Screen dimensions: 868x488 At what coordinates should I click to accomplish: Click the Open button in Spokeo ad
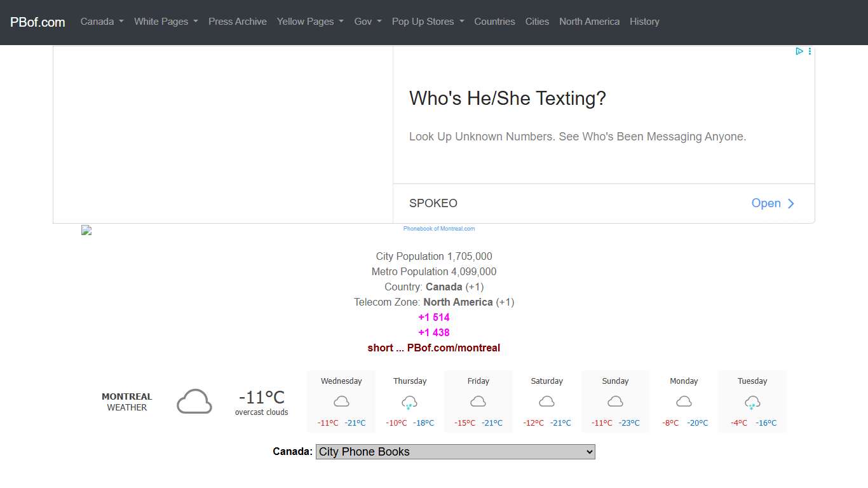click(773, 203)
